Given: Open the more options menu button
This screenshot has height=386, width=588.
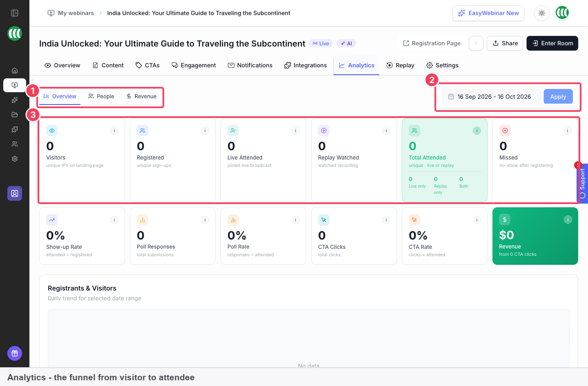Looking at the screenshot, I should tap(476, 43).
